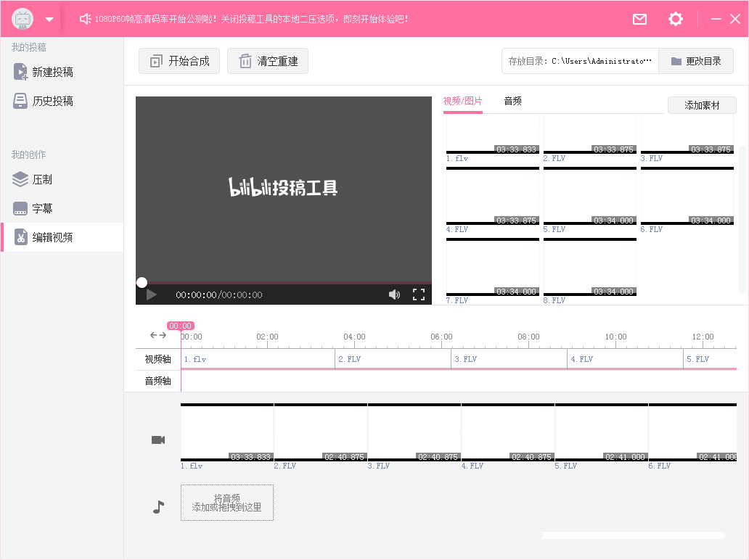Open the settings gear icon
The height and width of the screenshot is (560, 749).
(x=676, y=19)
